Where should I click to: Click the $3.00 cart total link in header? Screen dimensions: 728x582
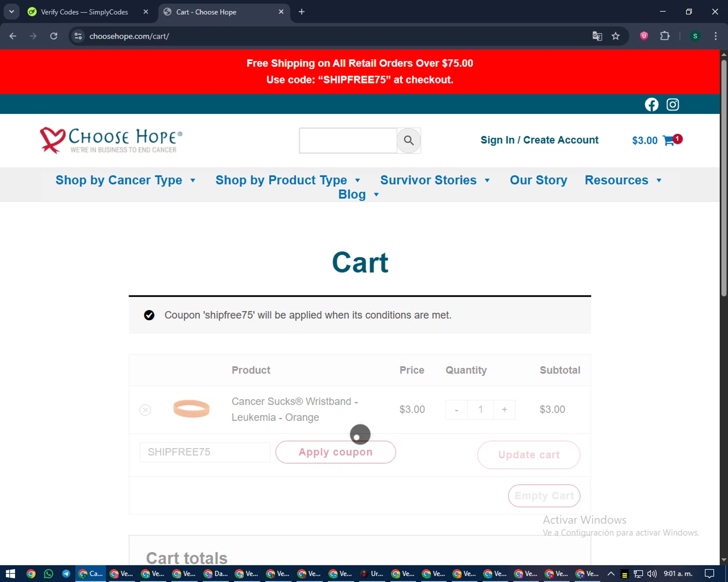pos(645,140)
